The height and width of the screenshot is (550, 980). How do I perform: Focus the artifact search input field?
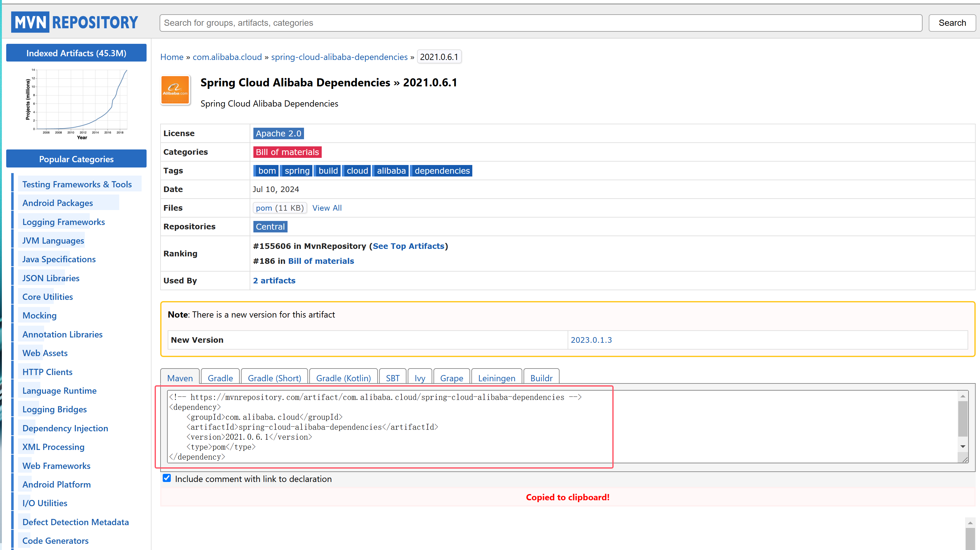pyautogui.click(x=541, y=23)
